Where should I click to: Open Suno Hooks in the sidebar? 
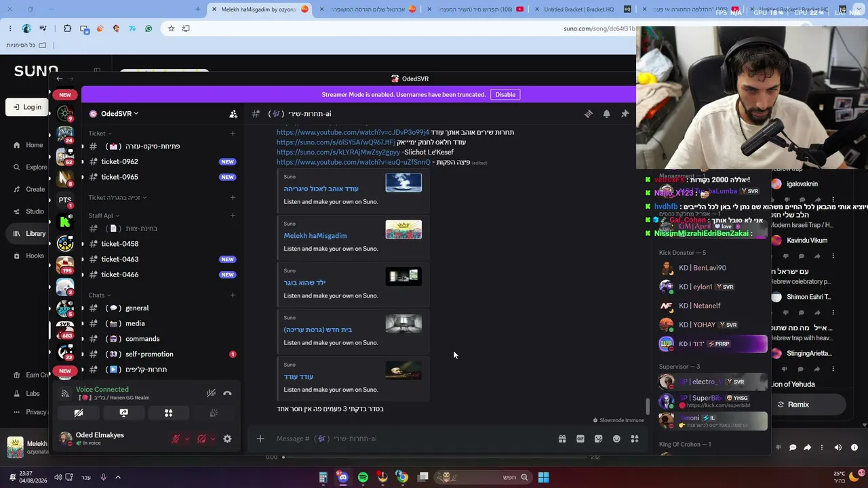pyautogui.click(x=29, y=256)
